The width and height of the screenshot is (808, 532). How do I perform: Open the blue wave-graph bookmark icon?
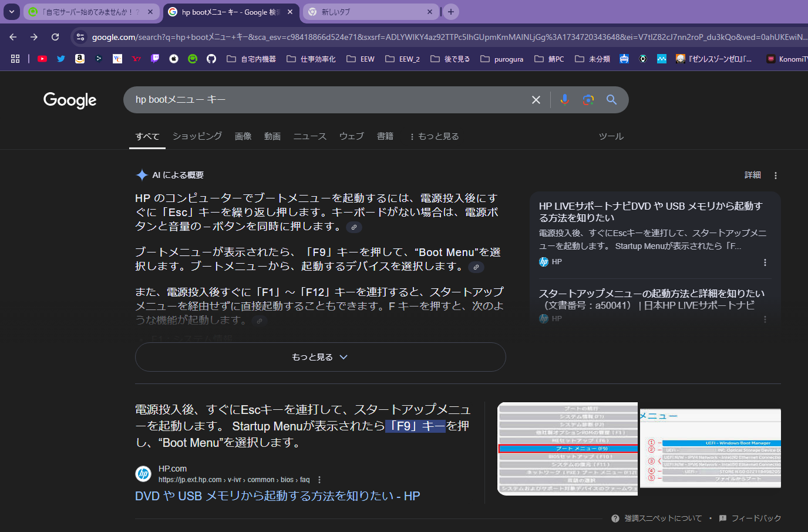662,59
